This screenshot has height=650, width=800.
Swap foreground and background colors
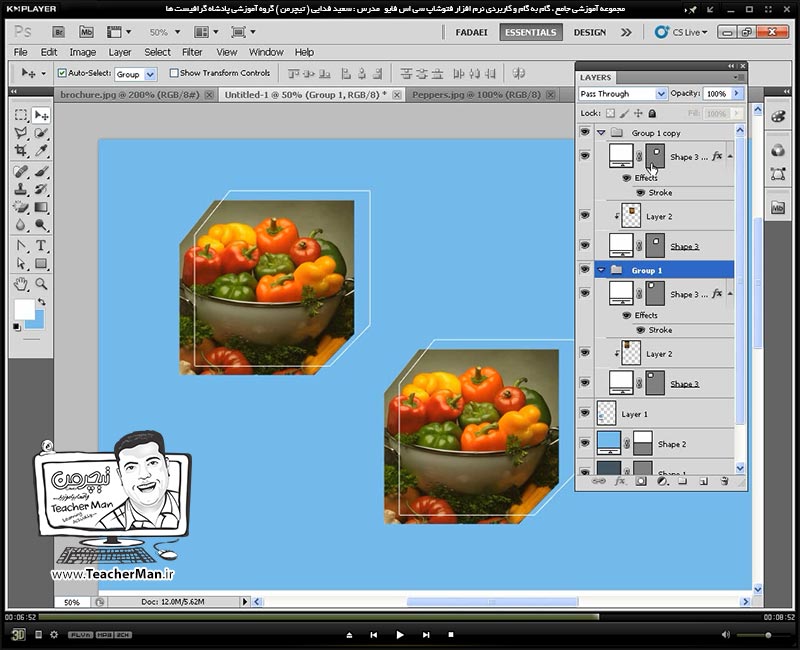click(41, 302)
